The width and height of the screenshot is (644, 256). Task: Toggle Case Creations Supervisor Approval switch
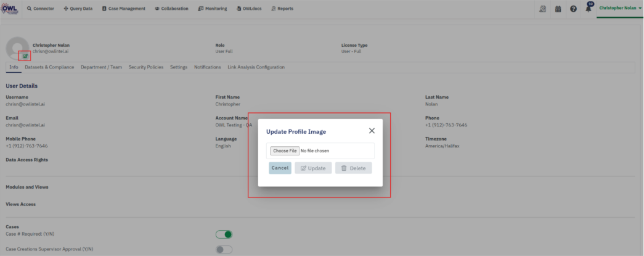point(224,249)
